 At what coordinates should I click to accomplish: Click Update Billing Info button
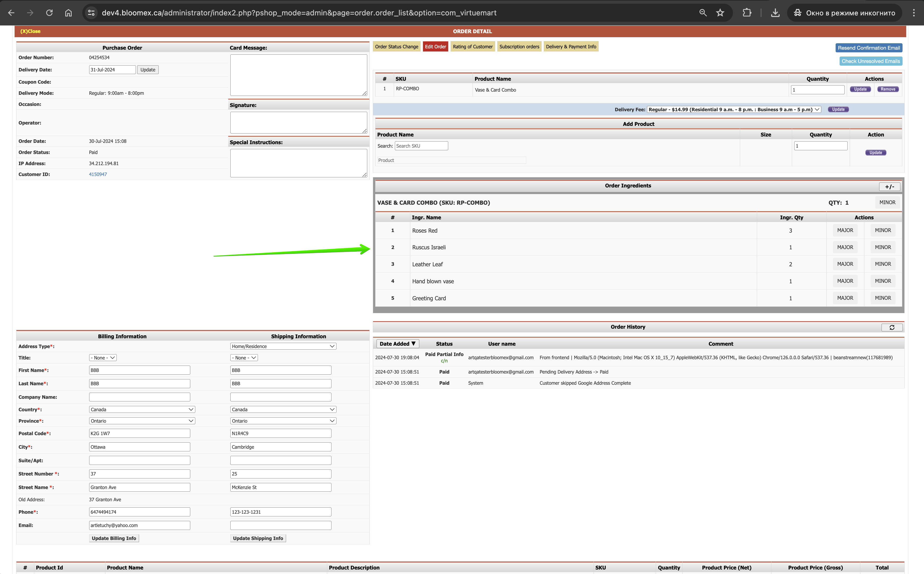pyautogui.click(x=114, y=538)
